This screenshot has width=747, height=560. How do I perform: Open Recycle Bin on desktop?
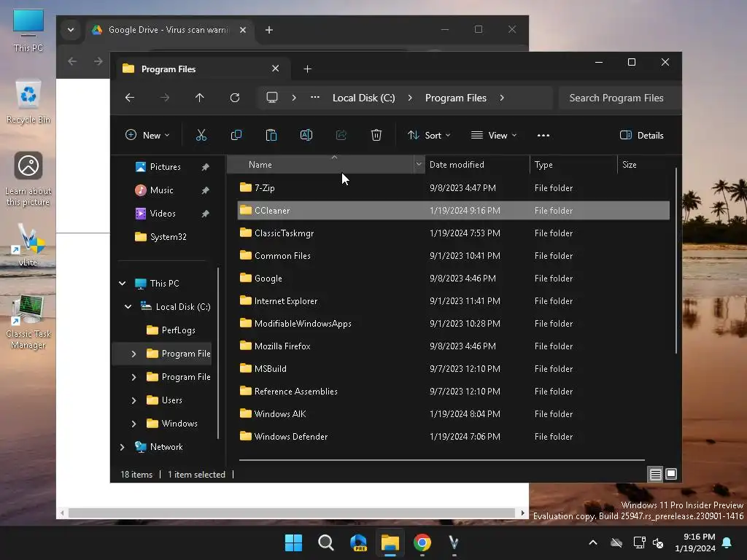click(x=28, y=102)
